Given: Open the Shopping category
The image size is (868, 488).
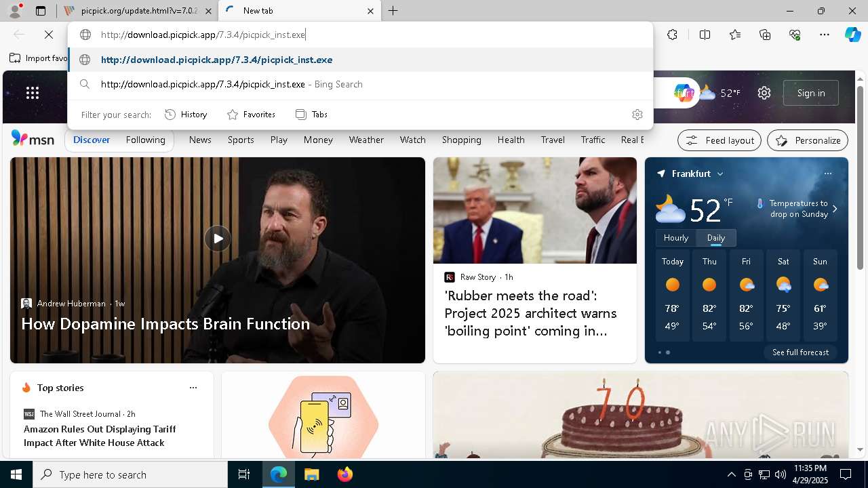Looking at the screenshot, I should coord(462,140).
